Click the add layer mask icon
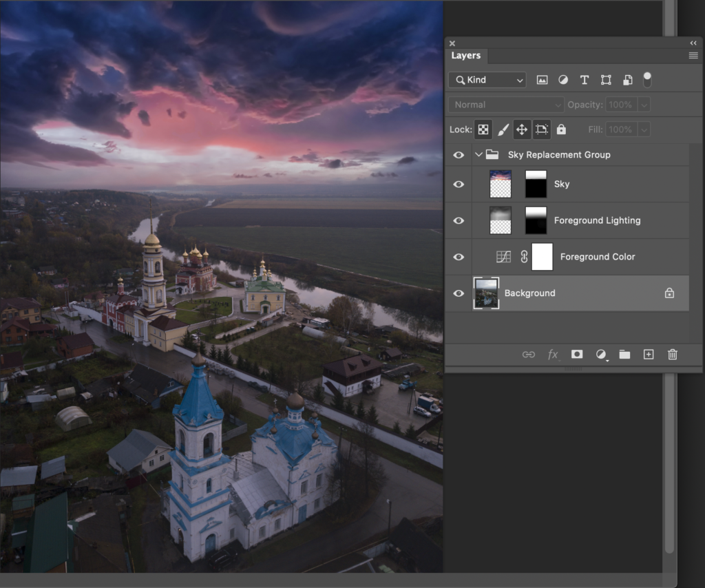Viewport: 705px width, 588px height. [x=577, y=355]
